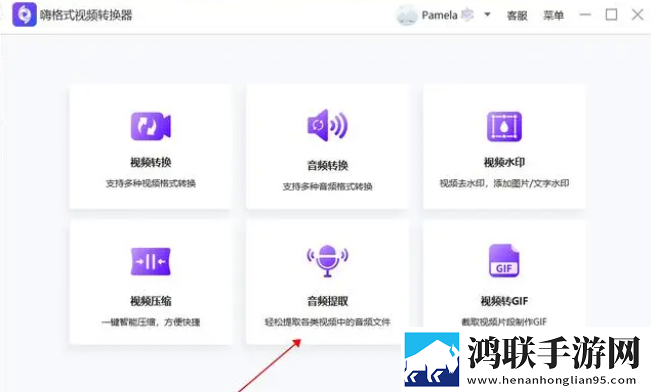Select the 音频转换 title text
The width and height of the screenshot is (651, 392).
point(328,165)
